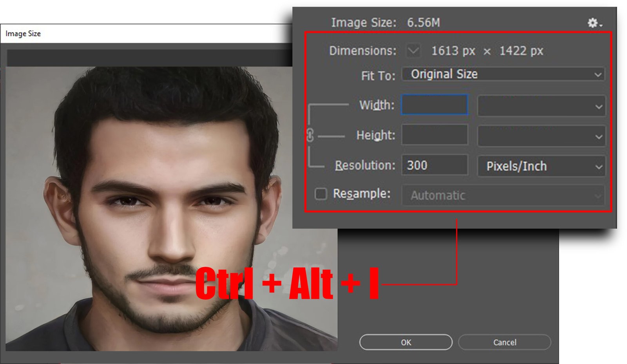Click the Image Size window title

pyautogui.click(x=23, y=34)
